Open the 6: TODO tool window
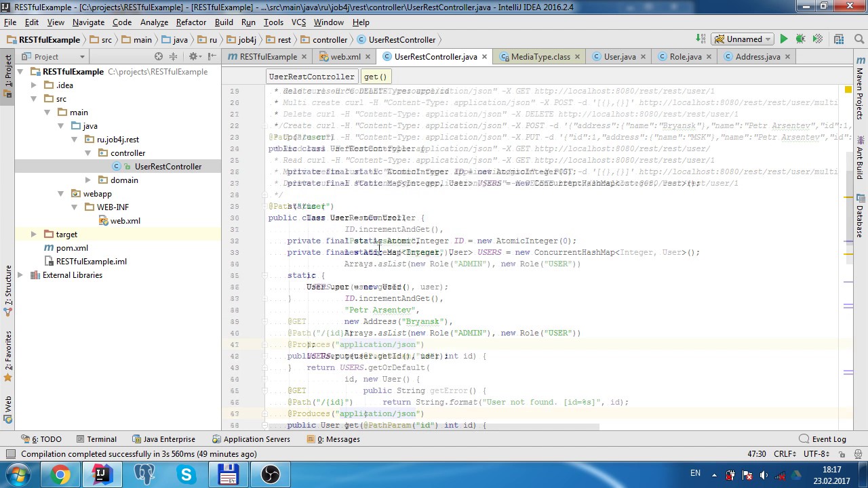The image size is (868, 488). tap(41, 439)
